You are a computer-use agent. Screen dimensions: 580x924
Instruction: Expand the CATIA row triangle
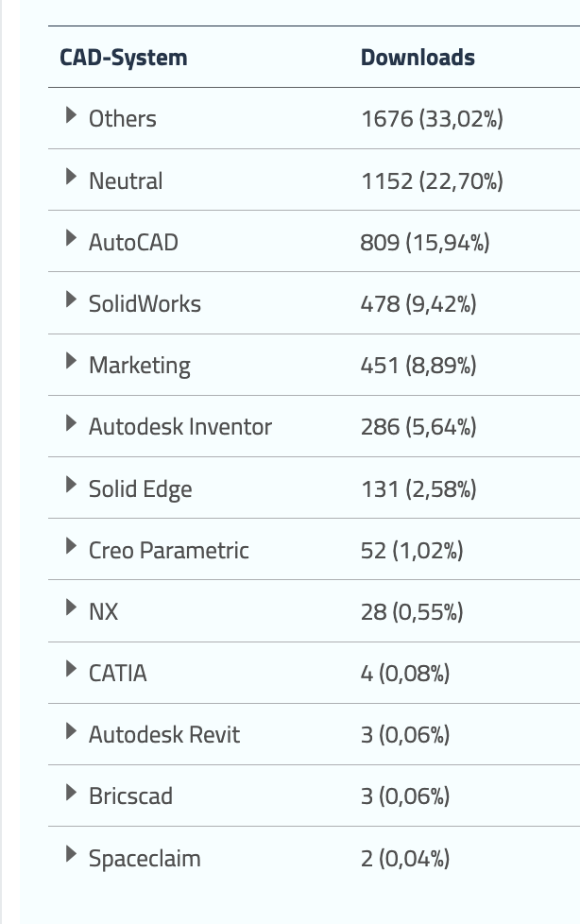pyautogui.click(x=72, y=669)
